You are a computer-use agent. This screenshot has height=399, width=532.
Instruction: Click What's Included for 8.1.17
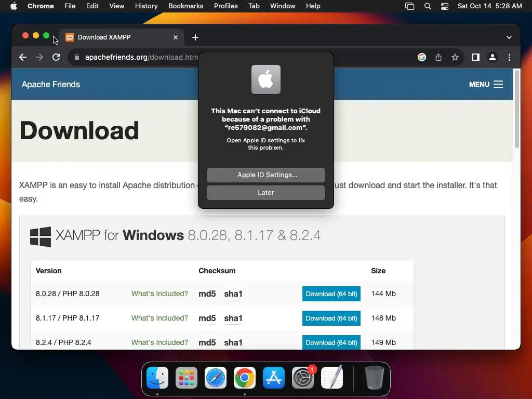point(159,318)
